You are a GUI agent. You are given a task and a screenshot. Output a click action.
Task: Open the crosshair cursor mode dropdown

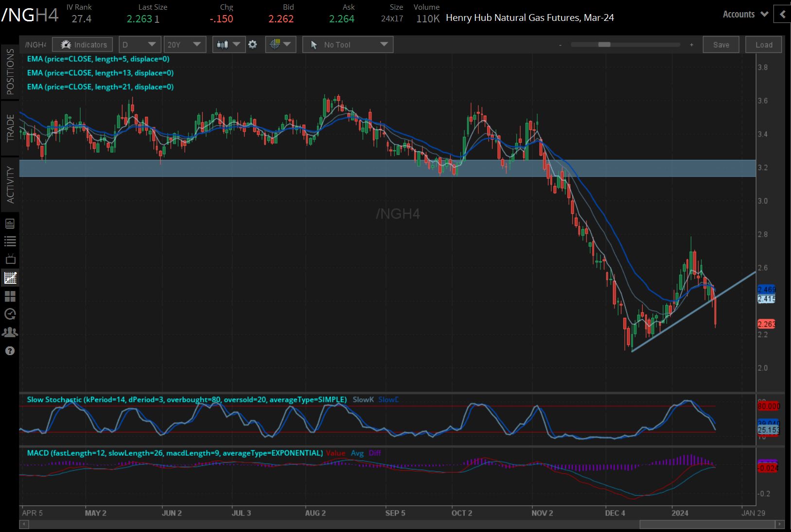tap(281, 45)
